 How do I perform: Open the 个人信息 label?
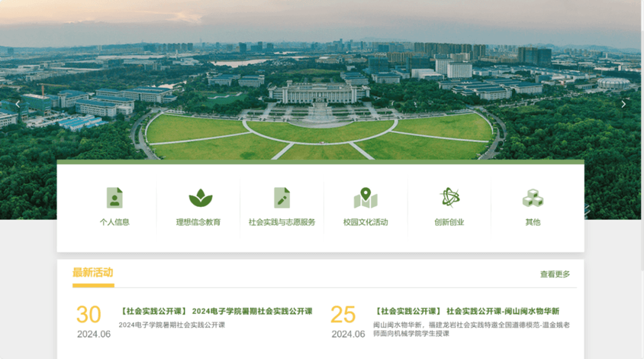click(x=114, y=222)
